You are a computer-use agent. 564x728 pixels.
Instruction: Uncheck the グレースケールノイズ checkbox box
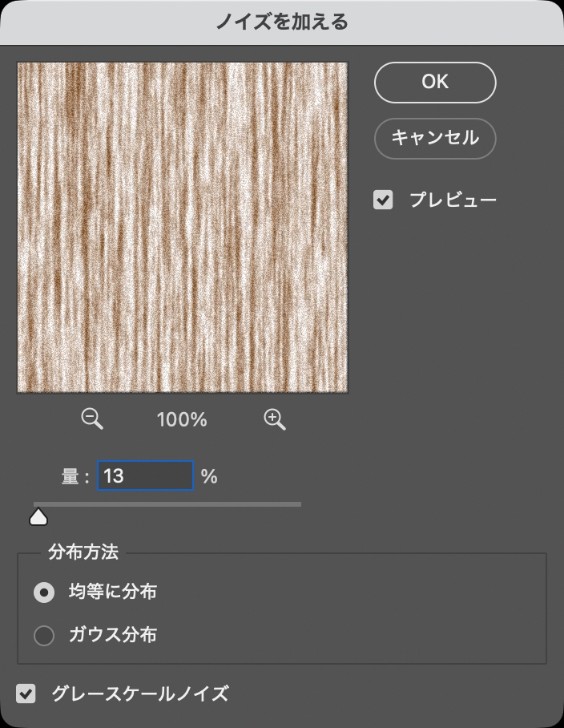point(27,694)
